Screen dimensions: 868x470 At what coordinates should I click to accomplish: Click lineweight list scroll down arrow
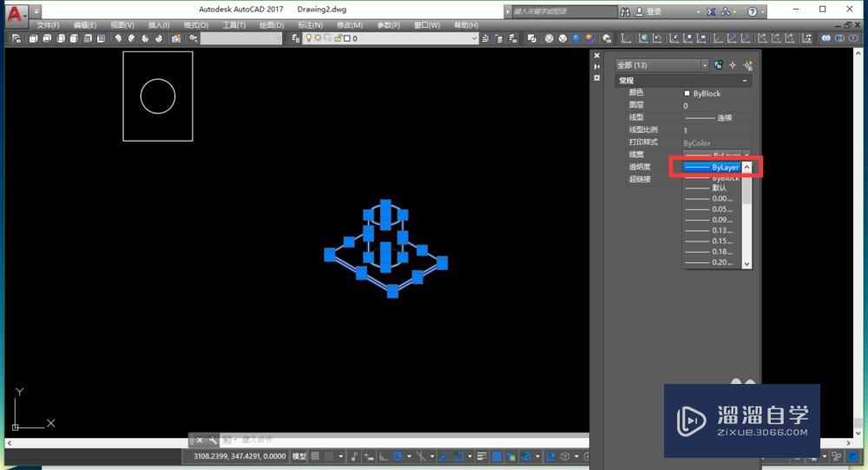coord(746,264)
